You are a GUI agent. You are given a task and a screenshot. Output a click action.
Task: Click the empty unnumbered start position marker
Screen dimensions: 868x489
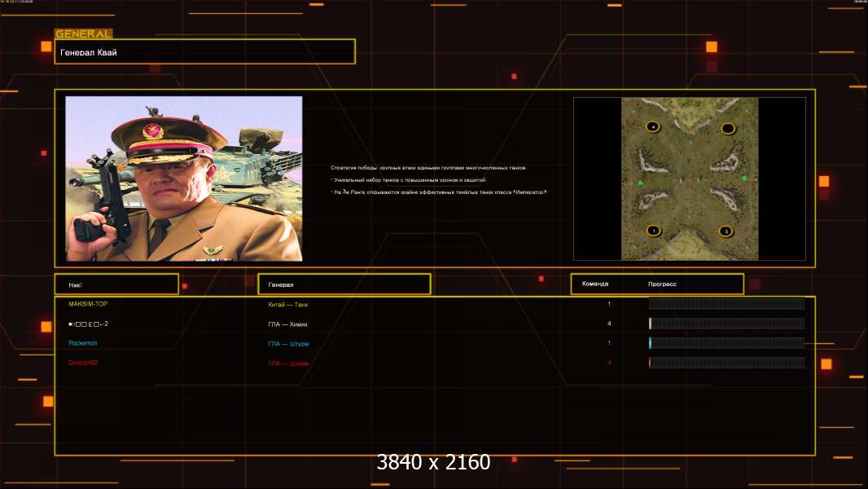coord(728,128)
